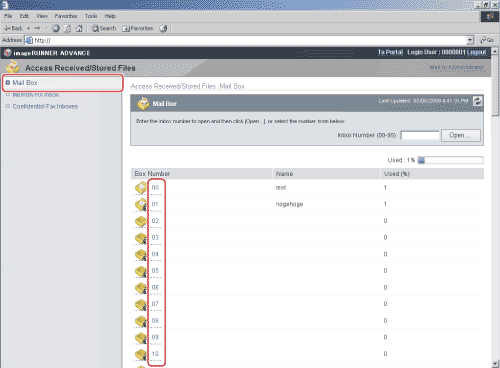
Task: Click the Open... button
Action: [x=461, y=135]
